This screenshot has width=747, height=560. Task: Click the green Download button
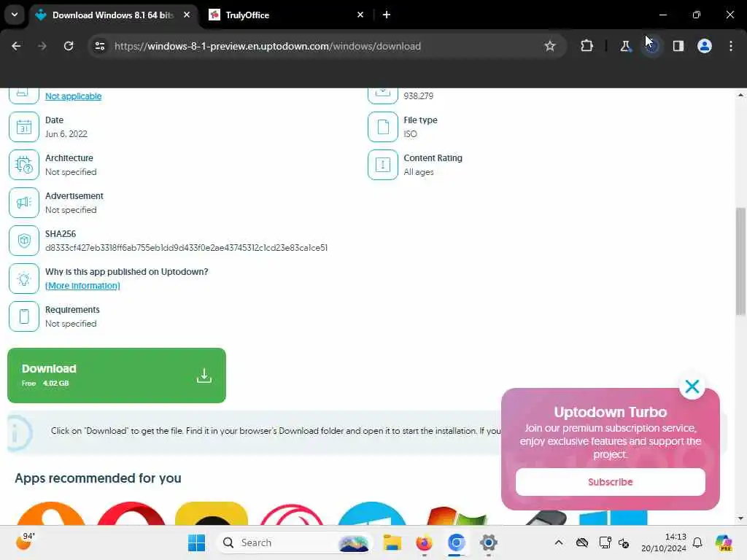click(x=117, y=376)
